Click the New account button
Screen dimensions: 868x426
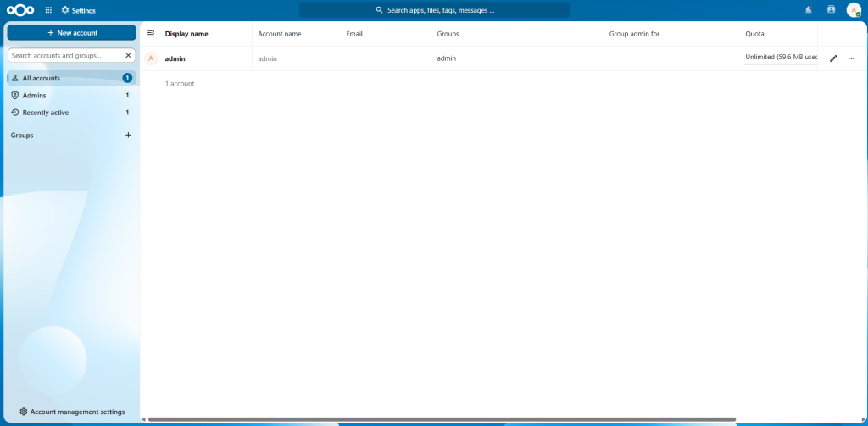[71, 33]
